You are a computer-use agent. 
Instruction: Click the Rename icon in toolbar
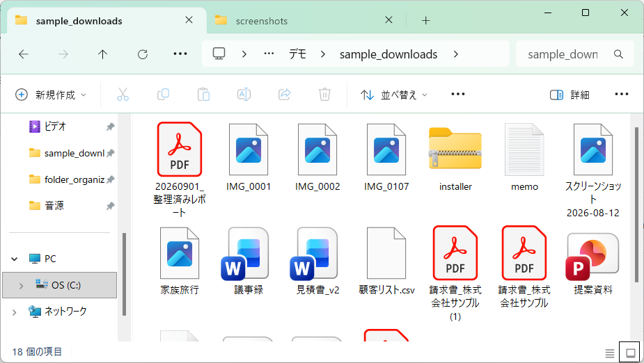244,95
